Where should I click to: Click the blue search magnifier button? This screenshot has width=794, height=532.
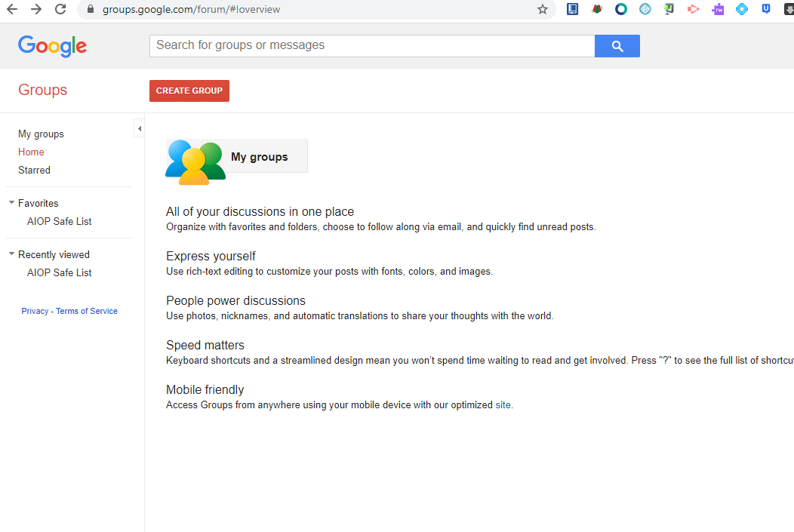(617, 46)
